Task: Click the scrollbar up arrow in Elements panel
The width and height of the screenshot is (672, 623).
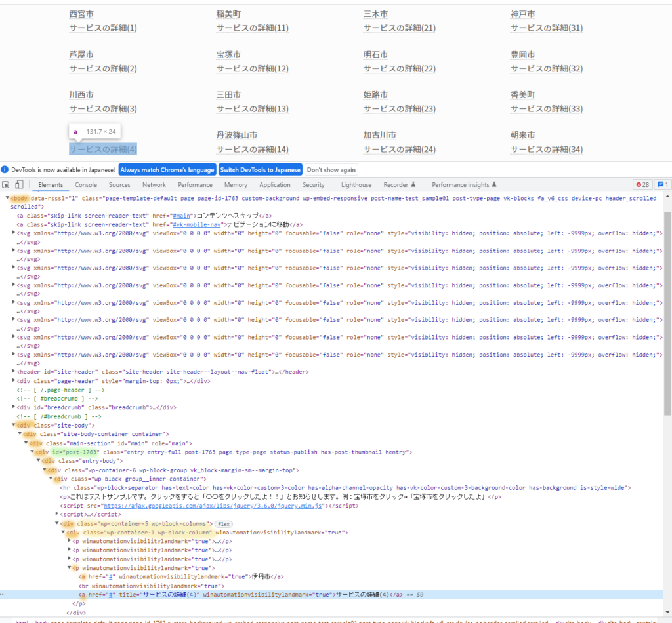Action: [667, 196]
